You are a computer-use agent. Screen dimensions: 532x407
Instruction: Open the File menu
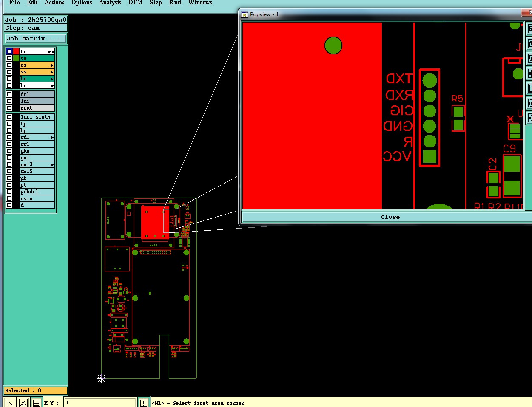[x=14, y=3]
